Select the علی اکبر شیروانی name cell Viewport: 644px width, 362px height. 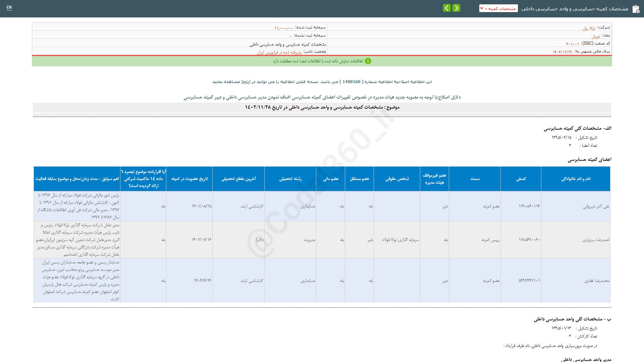pyautogui.click(x=596, y=206)
